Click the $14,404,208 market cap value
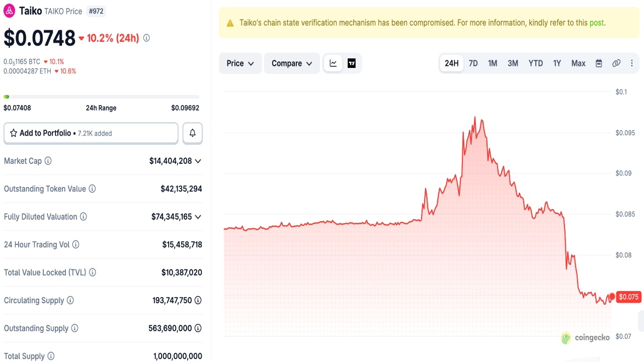The width and height of the screenshot is (644, 362). tap(171, 161)
